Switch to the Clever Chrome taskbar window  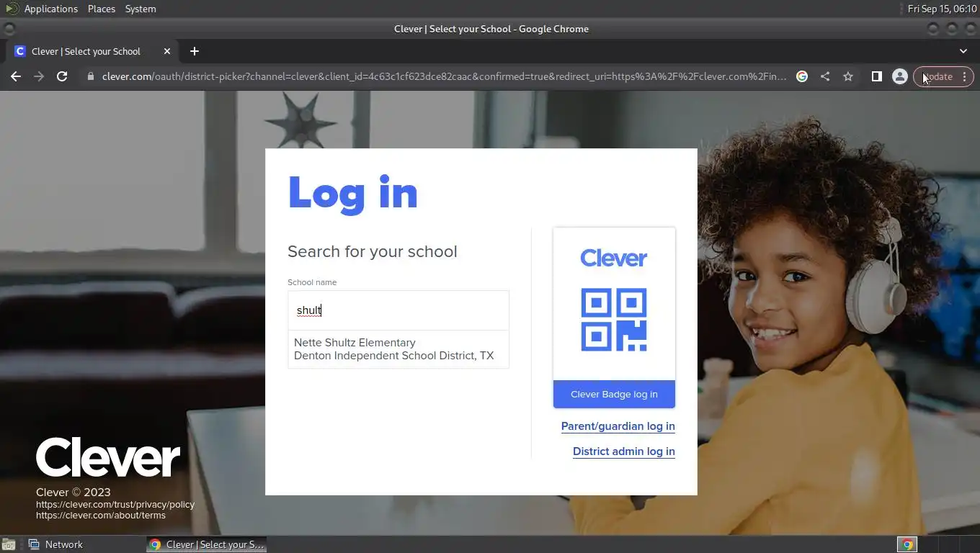(x=208, y=544)
